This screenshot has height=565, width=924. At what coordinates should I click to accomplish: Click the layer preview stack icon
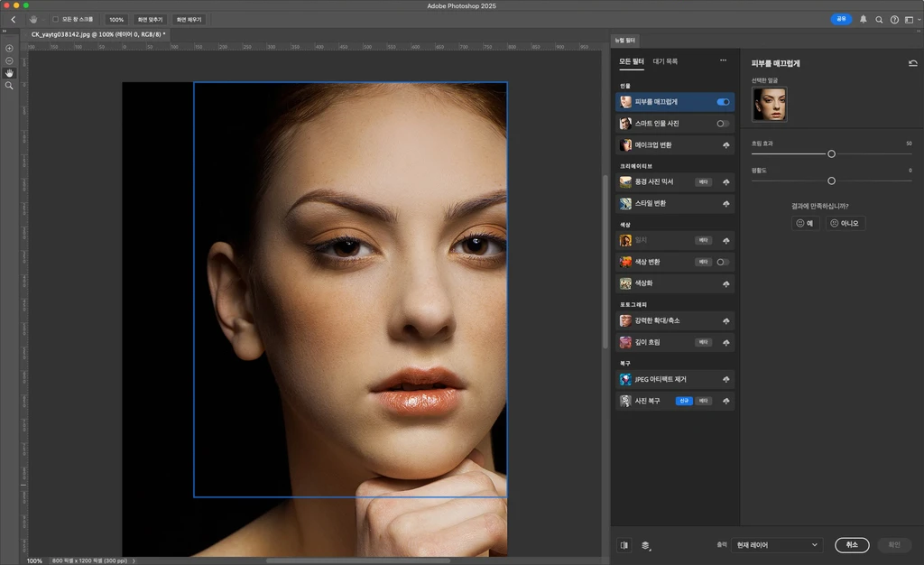tap(646, 545)
